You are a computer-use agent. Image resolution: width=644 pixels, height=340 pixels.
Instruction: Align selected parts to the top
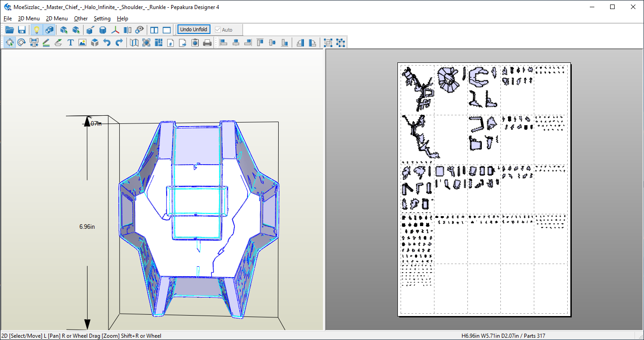(260, 42)
